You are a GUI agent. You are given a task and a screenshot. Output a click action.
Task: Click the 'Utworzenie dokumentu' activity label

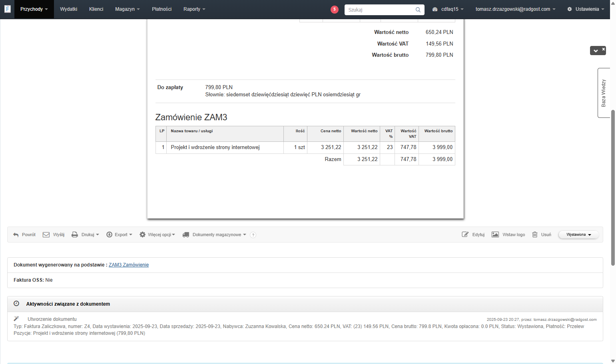point(52,319)
